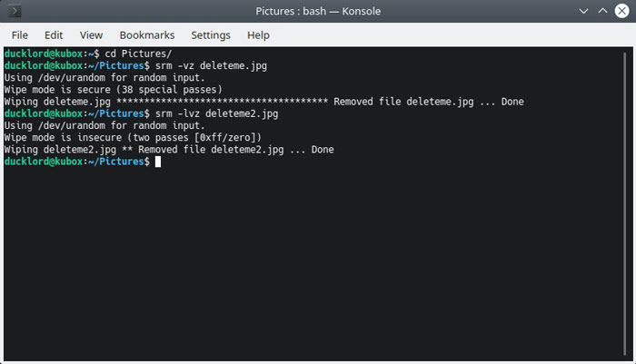
Task: Click the 'Wipe mode is insecure' output line
Action: pos(133,137)
